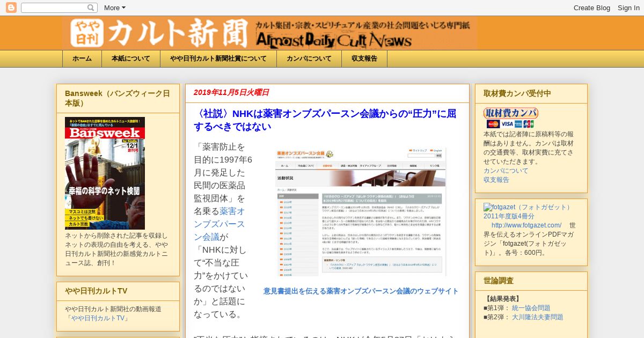Click the 取材費カンパ受付中 widget heading
This screenshot has width=644, height=338.
click(x=517, y=93)
